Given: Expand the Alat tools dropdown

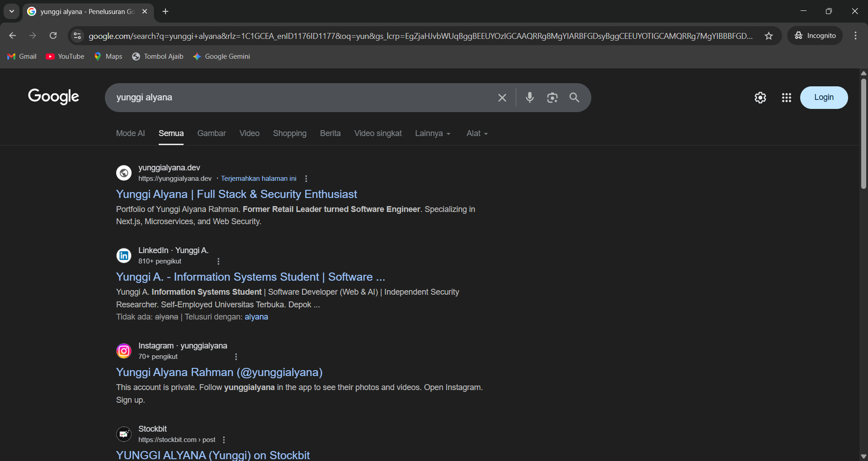Looking at the screenshot, I should point(477,133).
